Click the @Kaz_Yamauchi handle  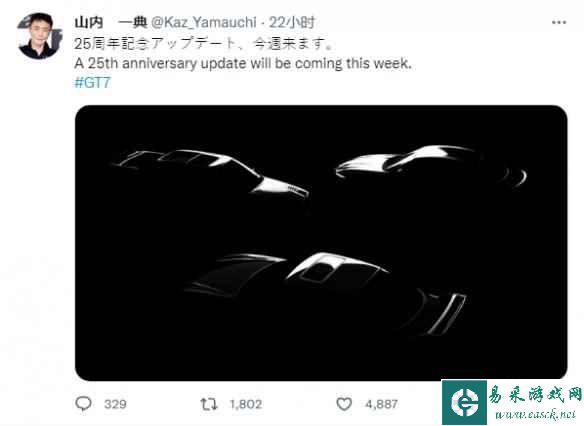pyautogui.click(x=204, y=23)
